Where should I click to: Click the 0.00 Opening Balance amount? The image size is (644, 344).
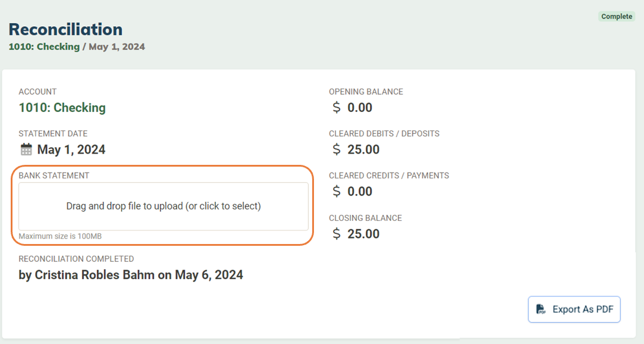click(360, 108)
